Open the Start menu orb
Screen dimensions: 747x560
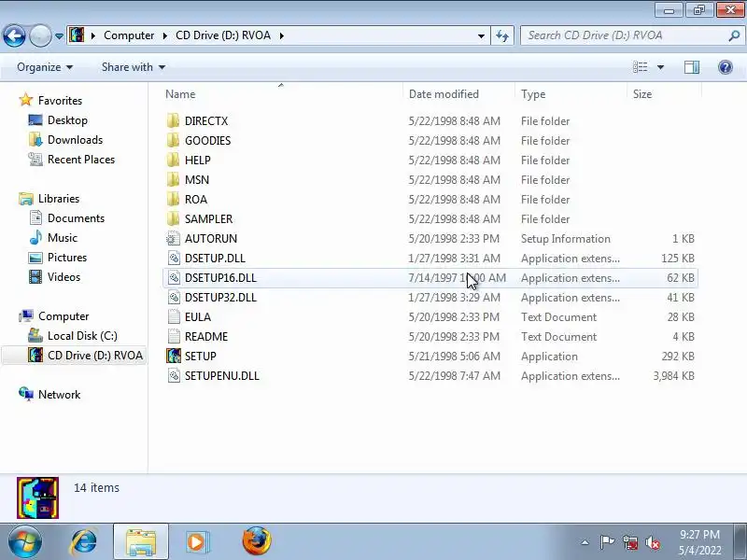coord(24,541)
